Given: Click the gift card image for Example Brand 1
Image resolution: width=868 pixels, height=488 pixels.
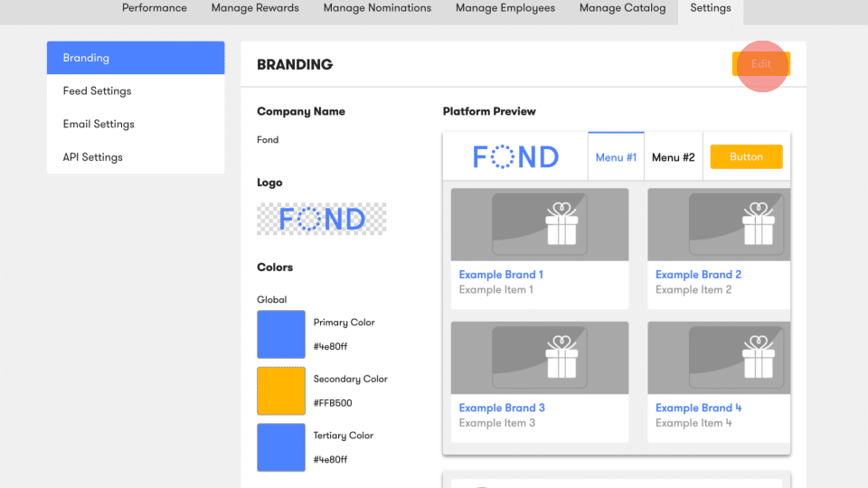Looking at the screenshot, I should click(540, 225).
